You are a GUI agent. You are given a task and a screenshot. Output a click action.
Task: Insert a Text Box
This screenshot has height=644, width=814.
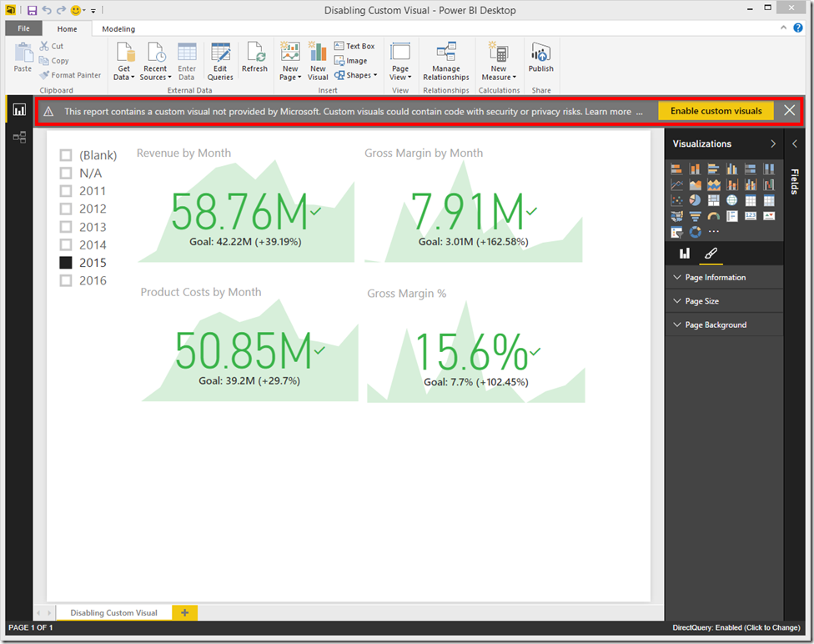tap(354, 46)
